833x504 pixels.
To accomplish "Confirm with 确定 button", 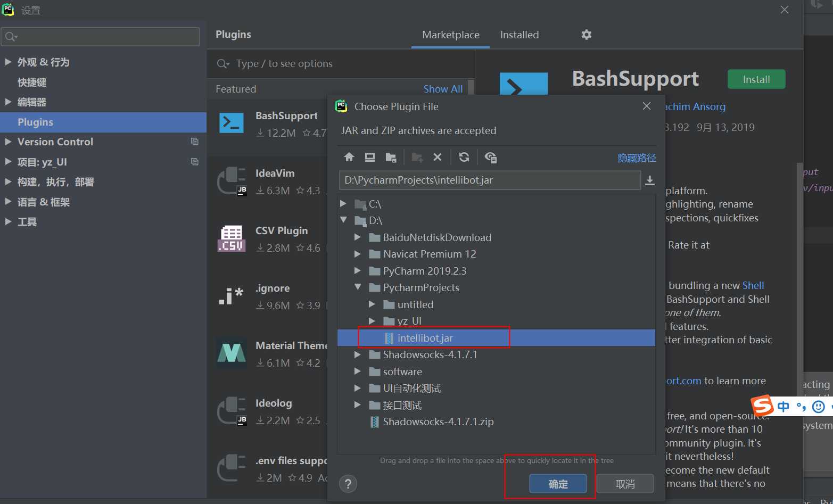I will [x=558, y=484].
